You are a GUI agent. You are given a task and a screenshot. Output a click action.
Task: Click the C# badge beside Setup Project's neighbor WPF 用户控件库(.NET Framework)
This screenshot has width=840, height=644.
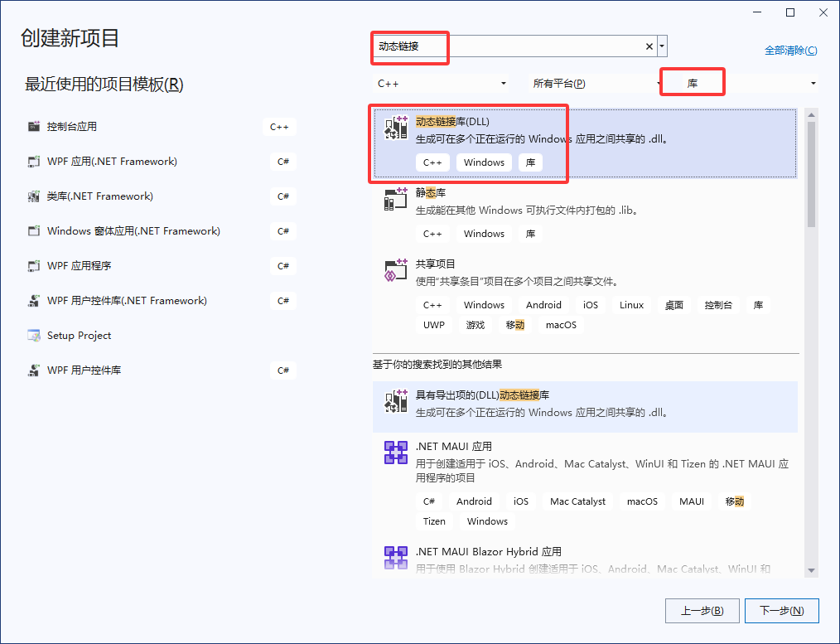tap(283, 301)
